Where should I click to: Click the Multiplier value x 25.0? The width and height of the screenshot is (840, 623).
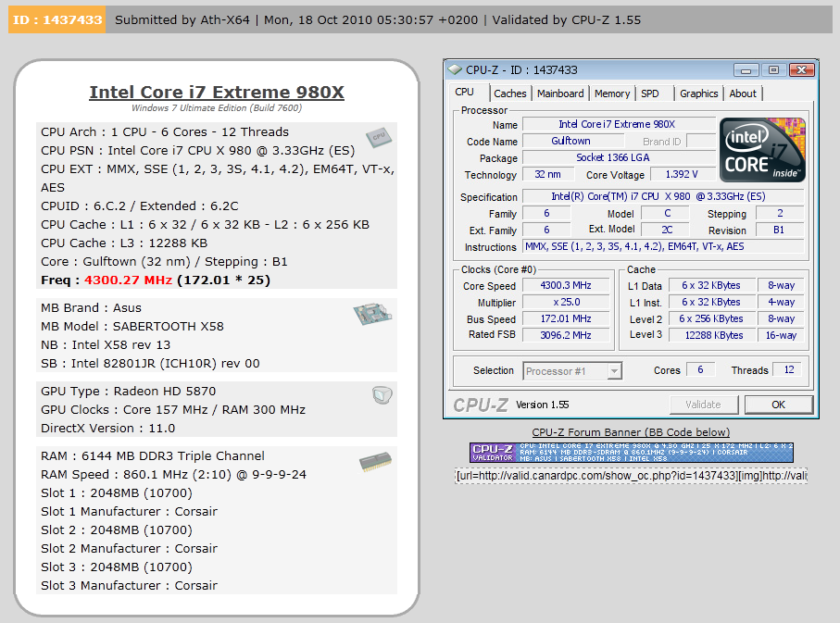[x=566, y=302]
